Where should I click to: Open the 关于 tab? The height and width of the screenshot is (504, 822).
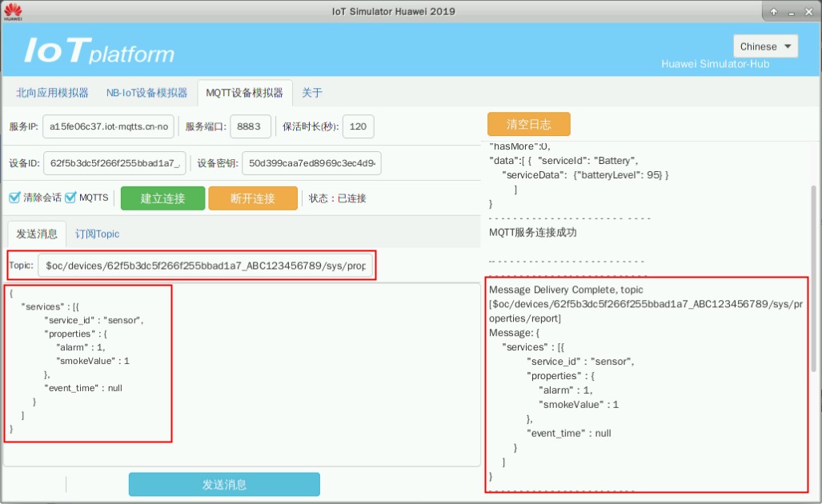pyautogui.click(x=312, y=93)
